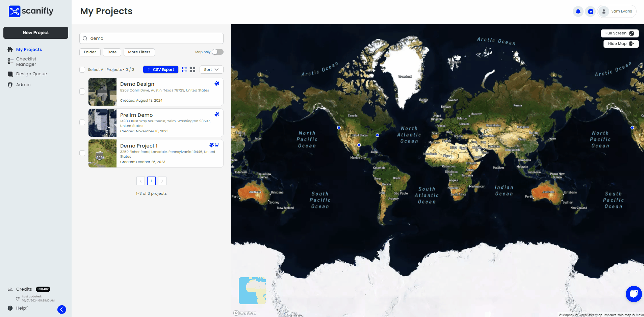Screen dimensions: 644x317
Task: Click the notifications bell icon
Action: point(578,11)
